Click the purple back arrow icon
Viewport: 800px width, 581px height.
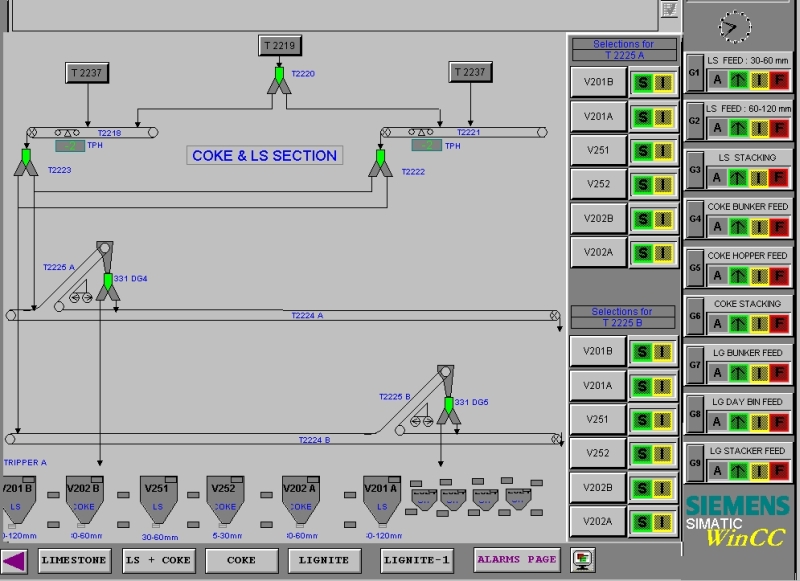pos(14,560)
